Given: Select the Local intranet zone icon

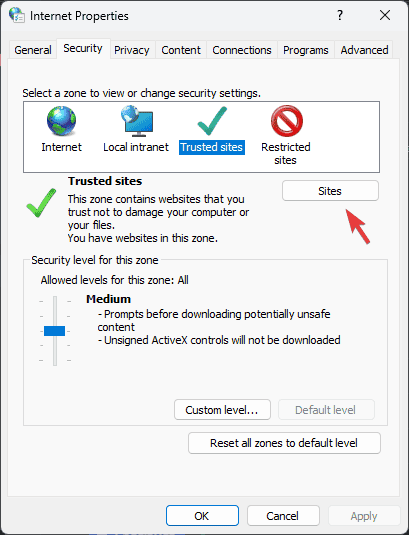Looking at the screenshot, I should [x=136, y=119].
